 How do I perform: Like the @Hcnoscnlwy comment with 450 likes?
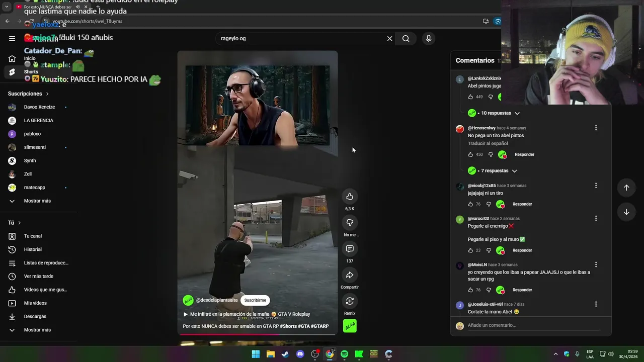pos(470,154)
